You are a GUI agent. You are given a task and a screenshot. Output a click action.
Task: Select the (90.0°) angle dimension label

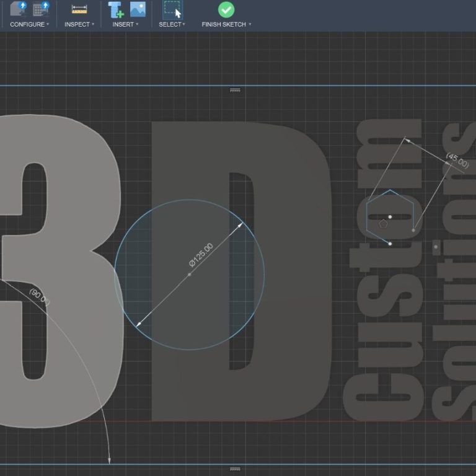coord(38,297)
